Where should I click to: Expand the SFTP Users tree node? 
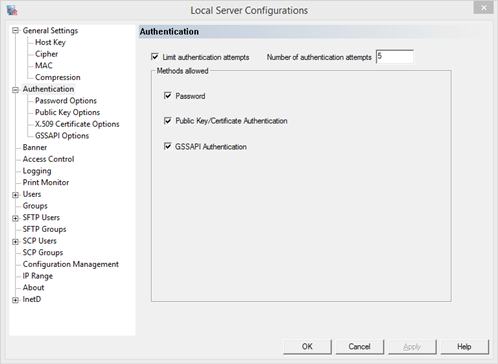(15, 218)
